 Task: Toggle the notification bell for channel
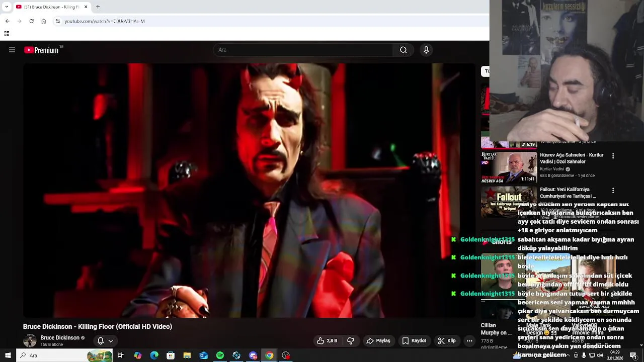(101, 341)
